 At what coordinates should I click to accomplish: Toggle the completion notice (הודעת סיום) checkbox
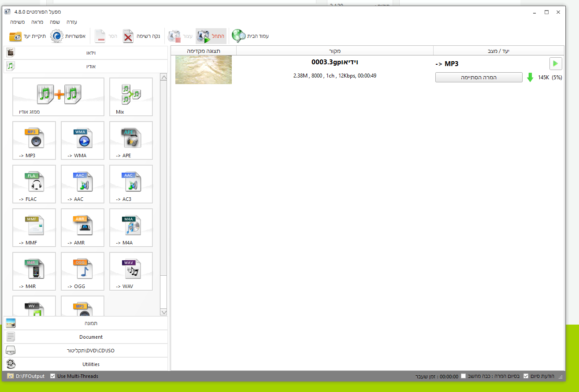point(526,376)
